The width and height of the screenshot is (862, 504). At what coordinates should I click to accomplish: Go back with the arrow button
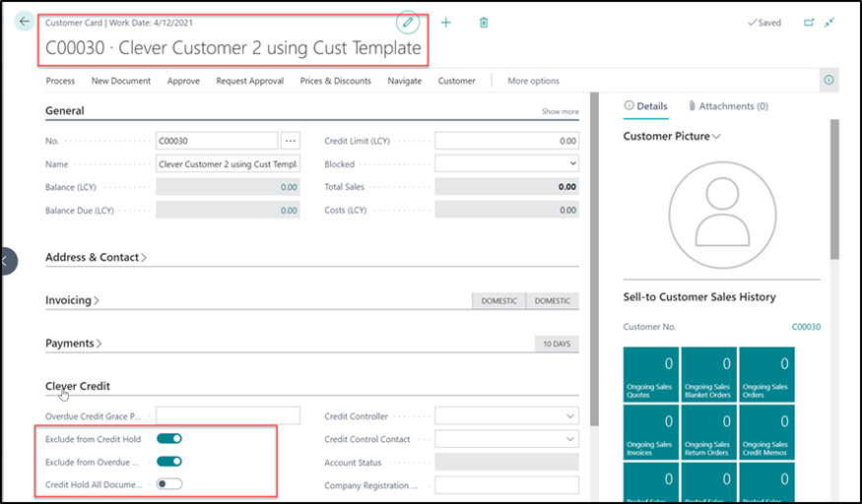(25, 22)
